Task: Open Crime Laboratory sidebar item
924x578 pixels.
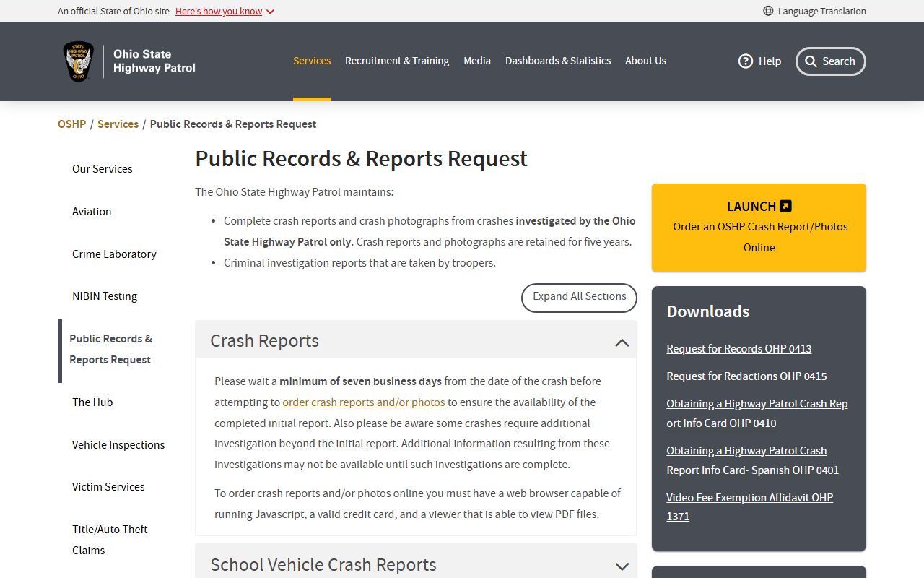Action: [x=114, y=254]
